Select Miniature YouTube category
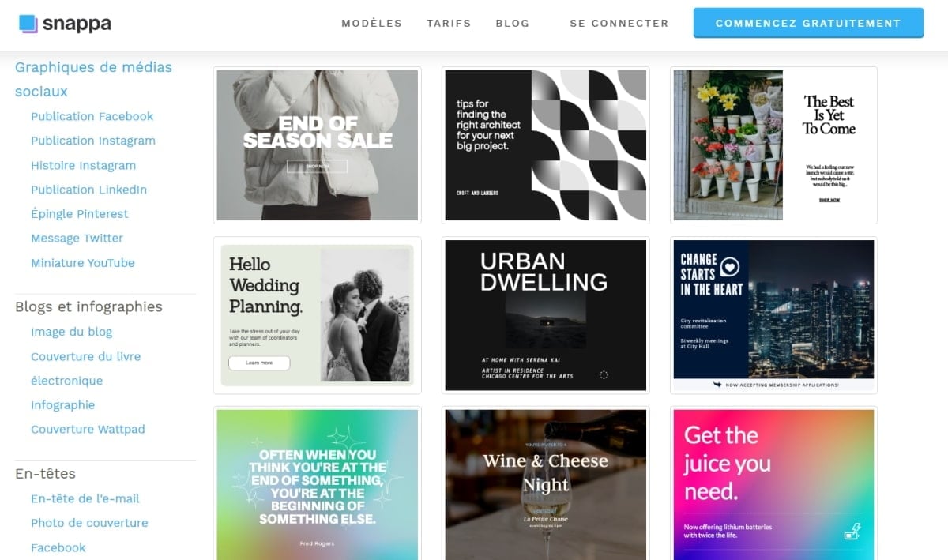Screen dimensions: 948x560 pyautogui.click(x=83, y=263)
